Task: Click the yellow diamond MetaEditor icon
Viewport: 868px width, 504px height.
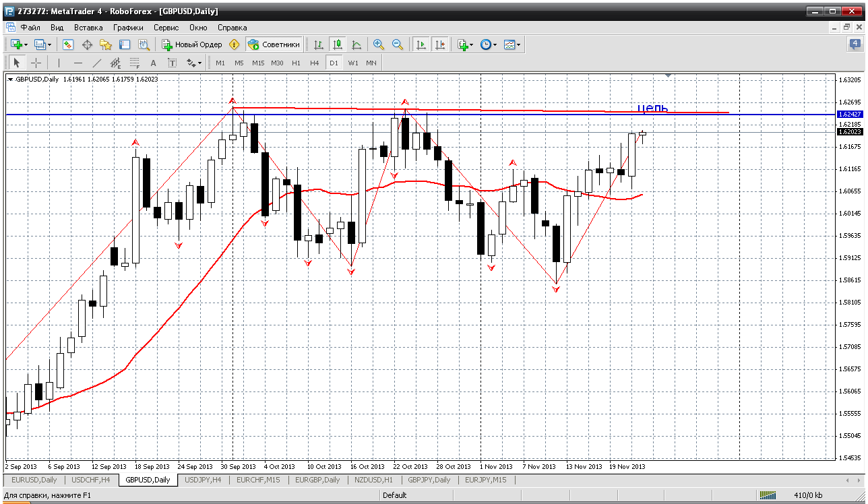Action: coord(234,44)
